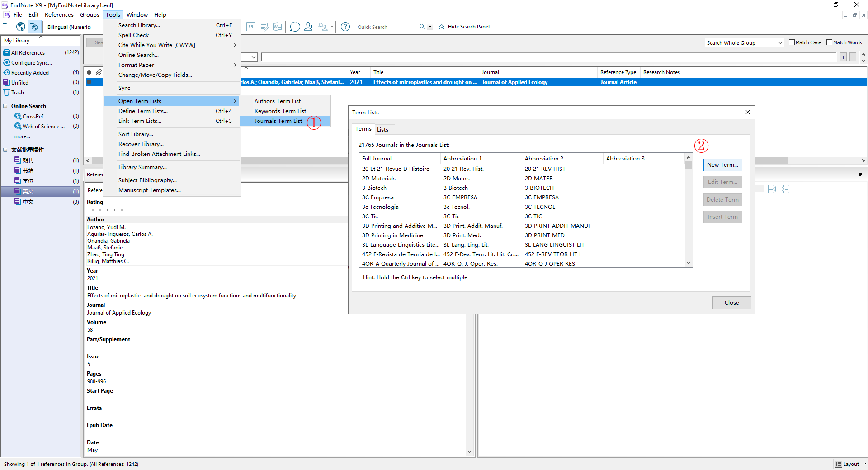Click the Quick Search magnifier icon
Image resolution: width=868 pixels, height=470 pixels.
tap(422, 27)
